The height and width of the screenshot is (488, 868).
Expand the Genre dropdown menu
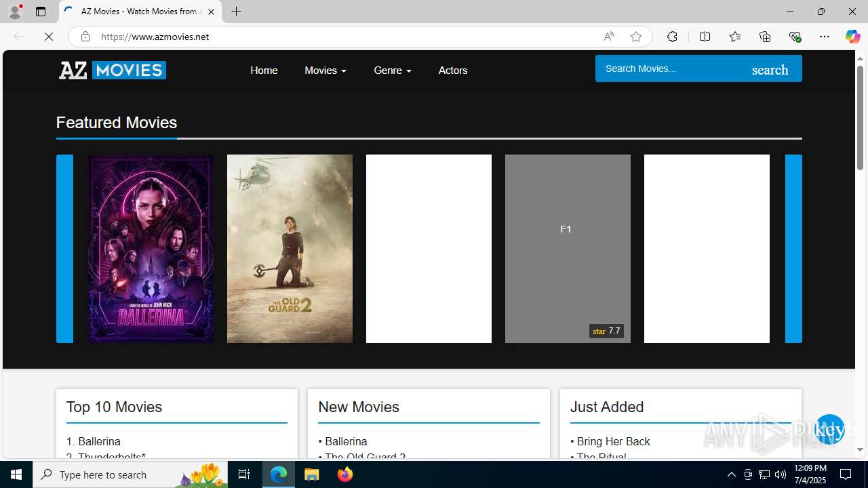point(393,70)
